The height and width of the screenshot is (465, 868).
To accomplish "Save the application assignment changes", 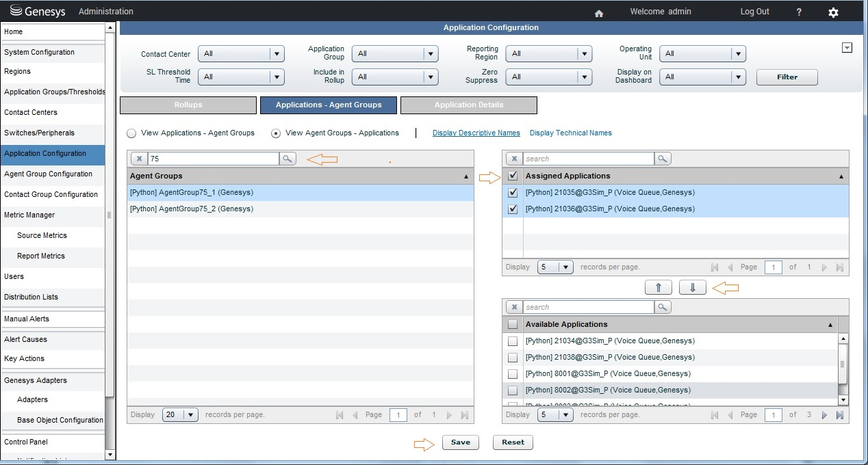I will [x=461, y=442].
